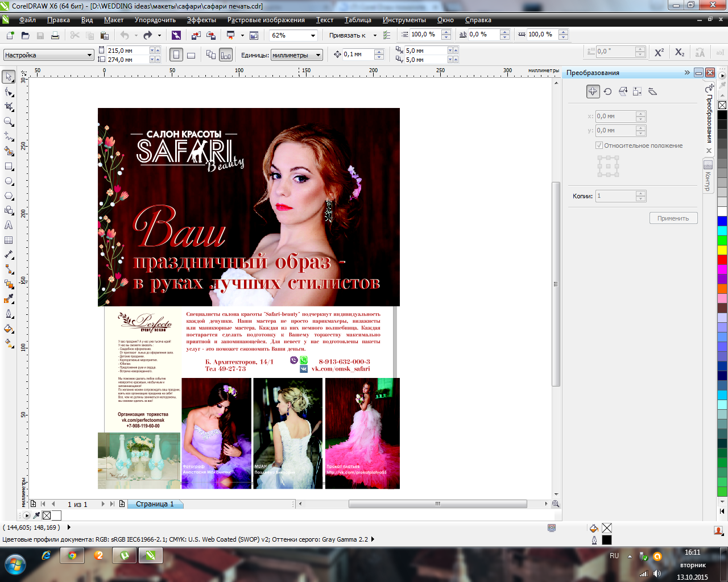Image resolution: width=728 pixels, height=582 pixels.
Task: Select the Zoom magnifier tool
Action: [9, 121]
